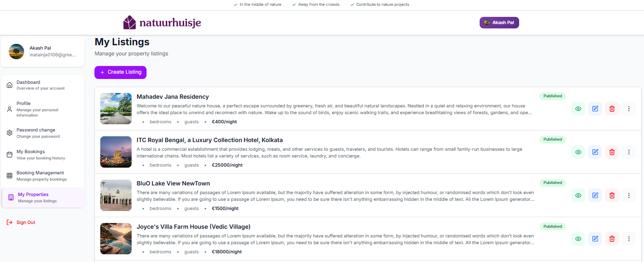Screen dimensions: 644x262
Task: Click the Sign Out link
Action: (21, 223)
